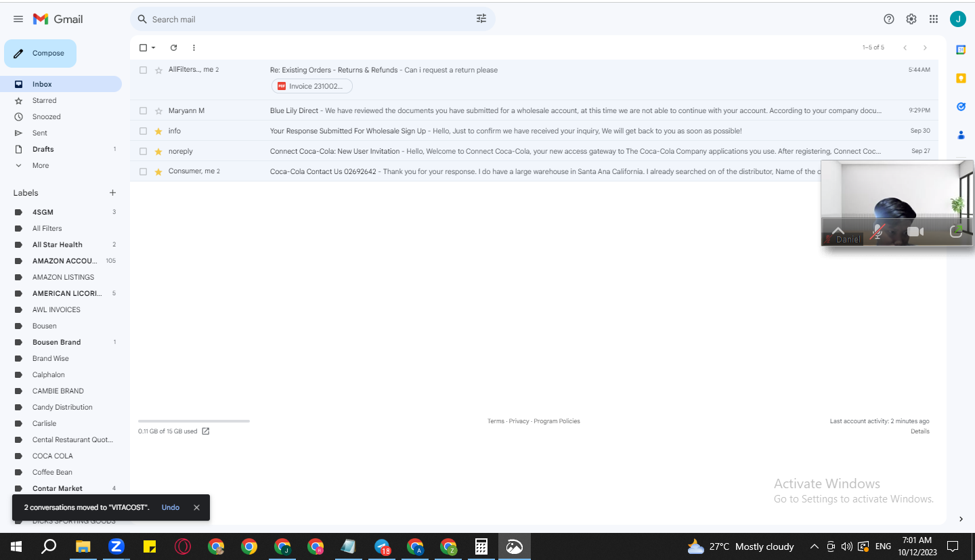Open the Terms link

(496, 421)
